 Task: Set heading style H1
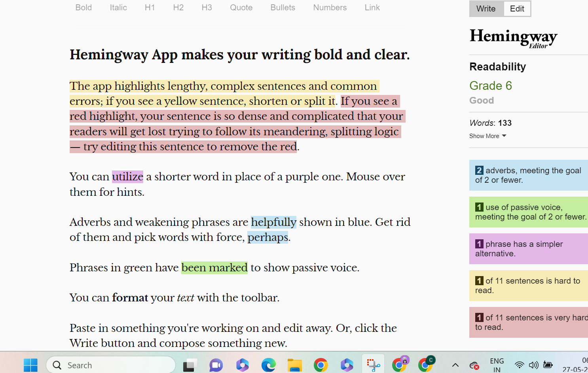[150, 8]
